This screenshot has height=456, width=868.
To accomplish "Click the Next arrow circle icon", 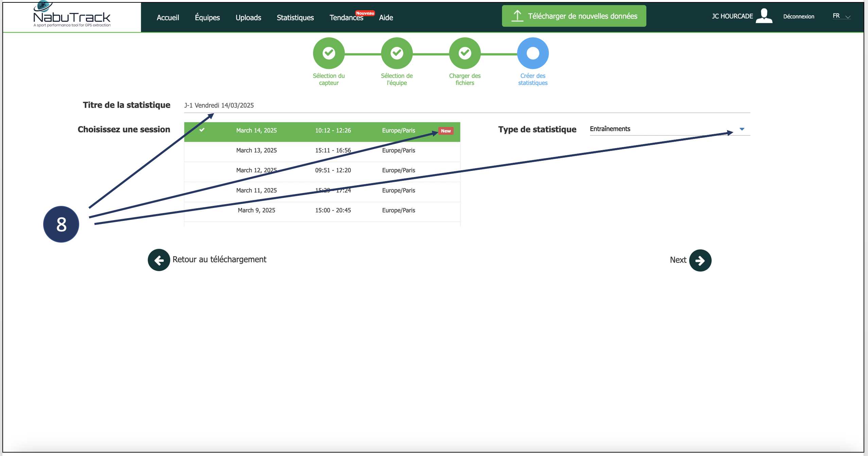I will [x=700, y=261].
